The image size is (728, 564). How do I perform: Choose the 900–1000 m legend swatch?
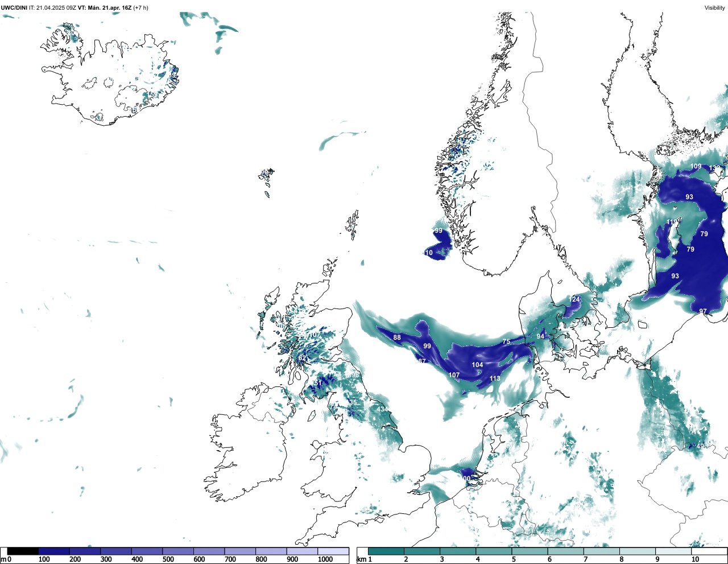point(302,551)
